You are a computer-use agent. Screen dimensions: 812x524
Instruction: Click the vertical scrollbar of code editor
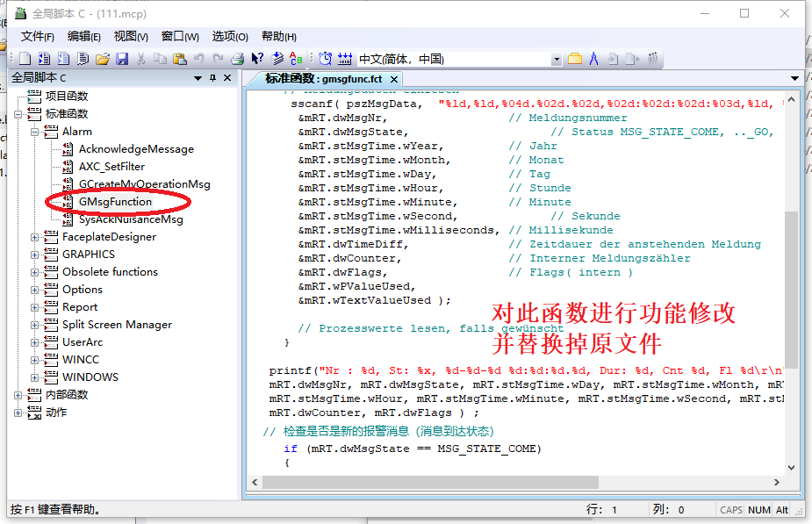791,290
